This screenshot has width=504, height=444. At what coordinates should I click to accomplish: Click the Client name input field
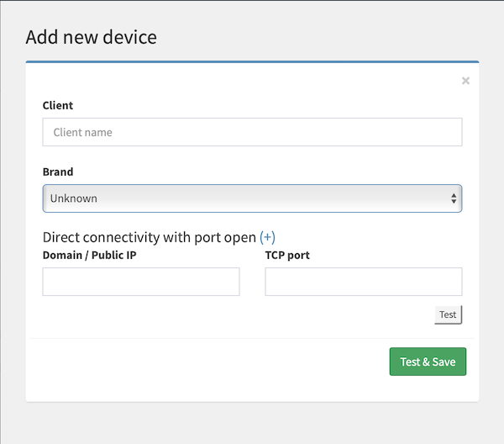click(252, 132)
